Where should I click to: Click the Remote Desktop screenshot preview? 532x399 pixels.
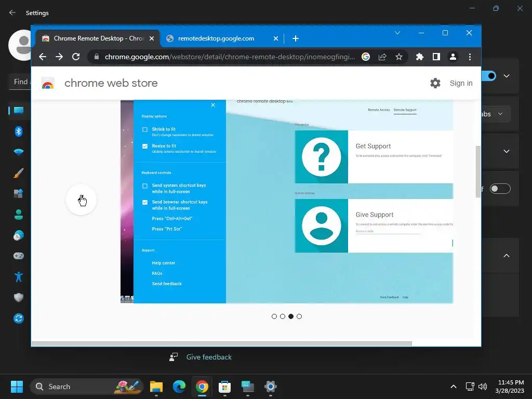tap(287, 202)
